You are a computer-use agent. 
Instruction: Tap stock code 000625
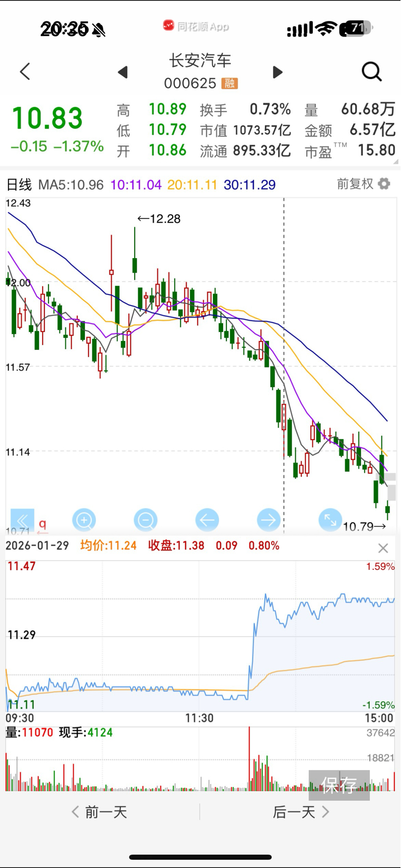pos(190,83)
